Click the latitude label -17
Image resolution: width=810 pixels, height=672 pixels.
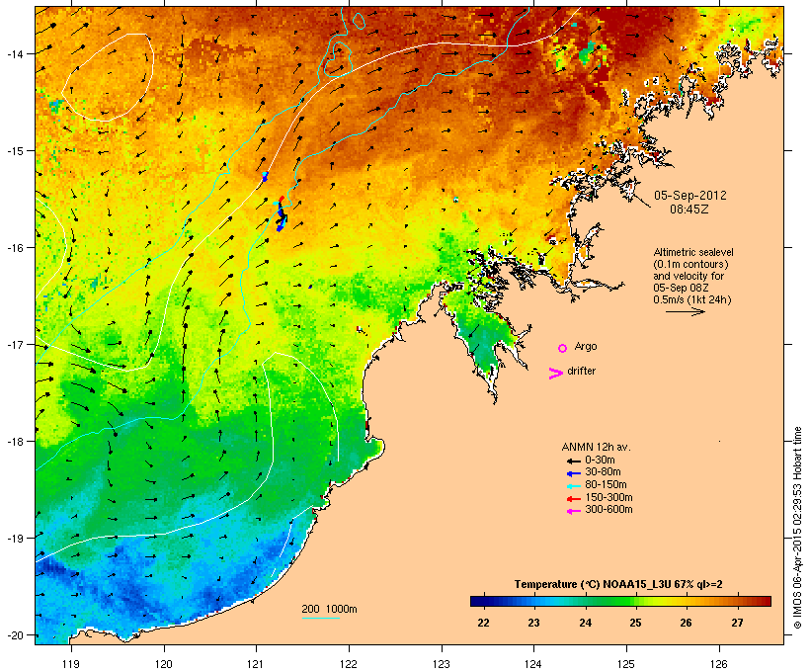(15, 344)
